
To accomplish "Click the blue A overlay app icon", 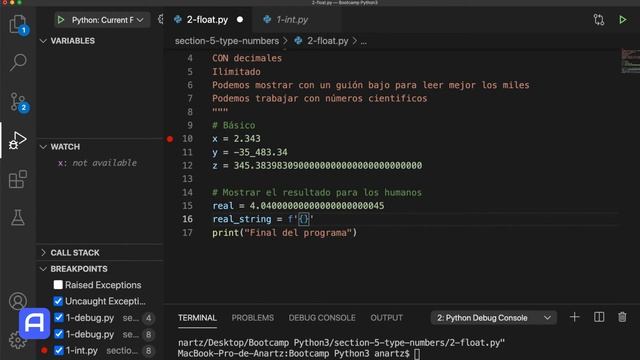I will [34, 324].
